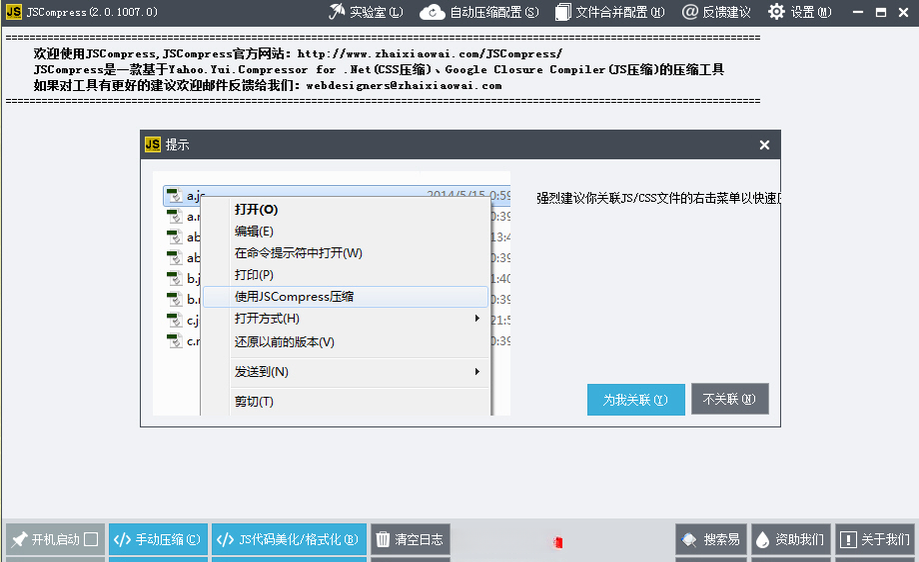919x562 pixels.
Task: Open the 实验室 lab menu
Action: click(x=366, y=12)
